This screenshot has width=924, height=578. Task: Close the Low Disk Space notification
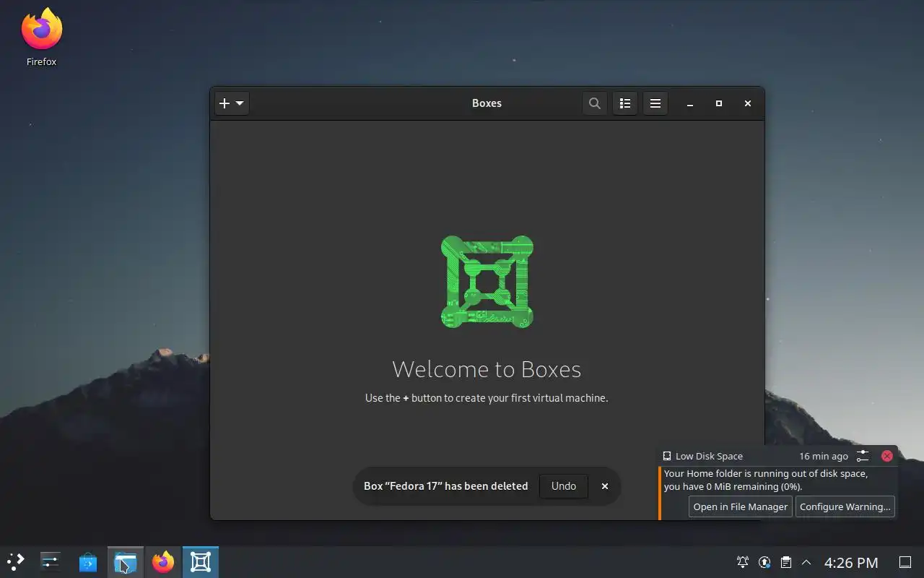coord(887,456)
